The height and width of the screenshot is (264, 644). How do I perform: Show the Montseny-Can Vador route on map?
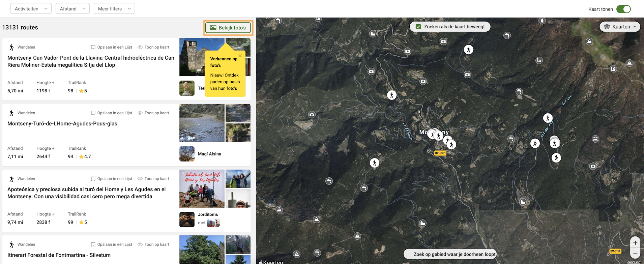pos(153,47)
